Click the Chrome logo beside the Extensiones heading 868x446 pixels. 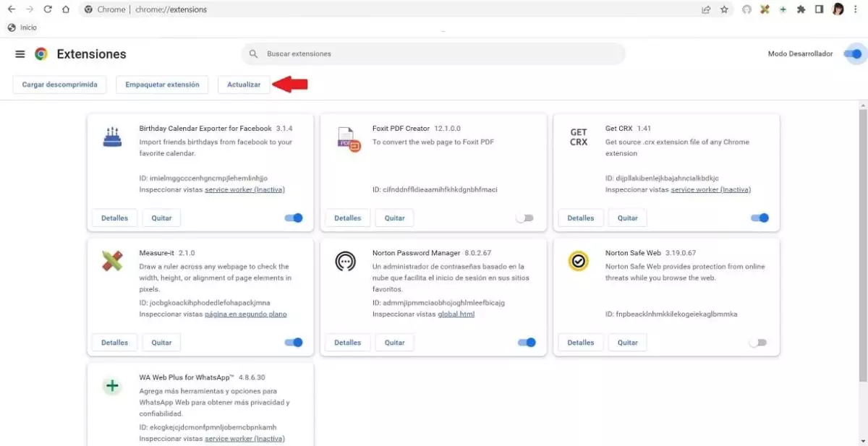point(41,53)
